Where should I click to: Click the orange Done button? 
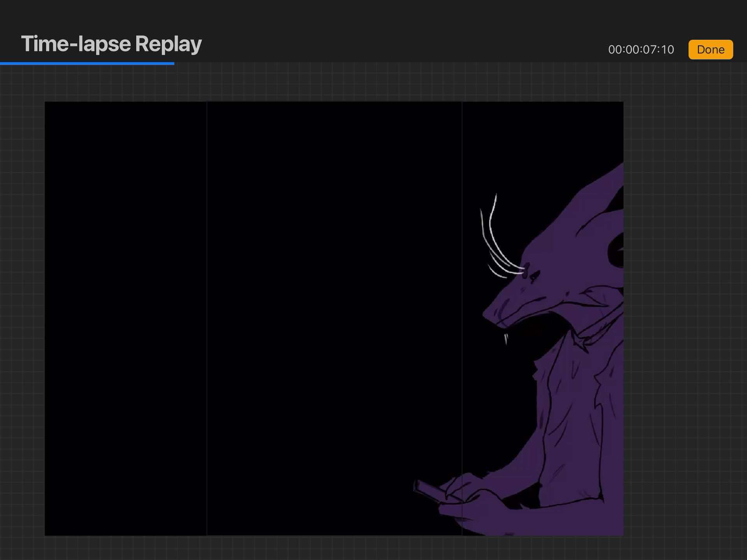point(710,49)
